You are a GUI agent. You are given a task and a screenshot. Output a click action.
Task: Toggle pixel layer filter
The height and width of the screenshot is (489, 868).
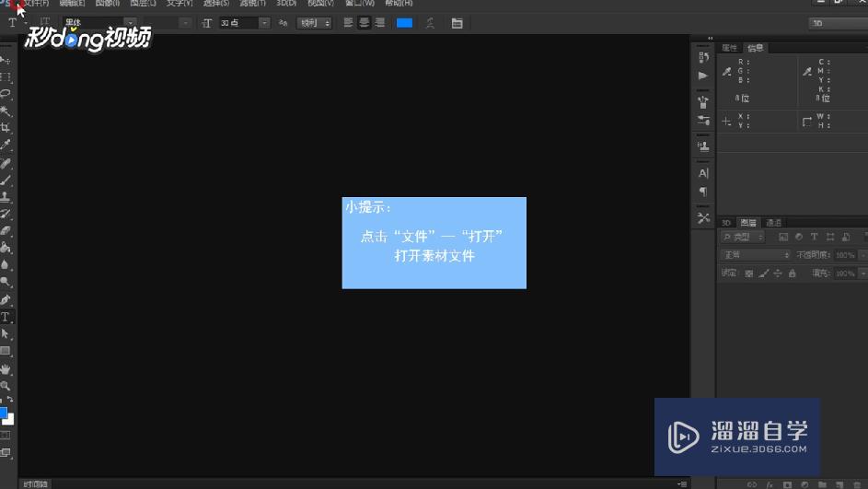coord(783,237)
